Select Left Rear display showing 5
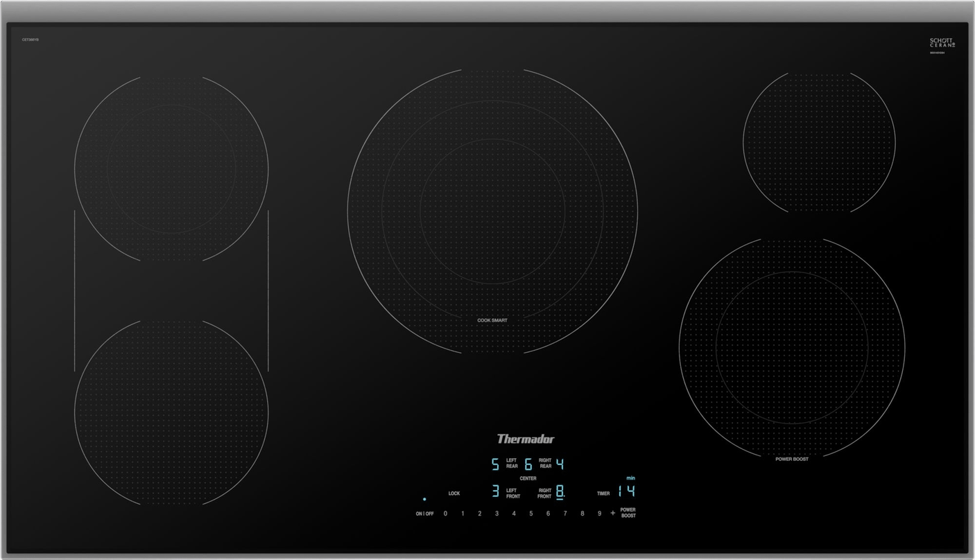Image resolution: width=975 pixels, height=560 pixels. pos(495,464)
